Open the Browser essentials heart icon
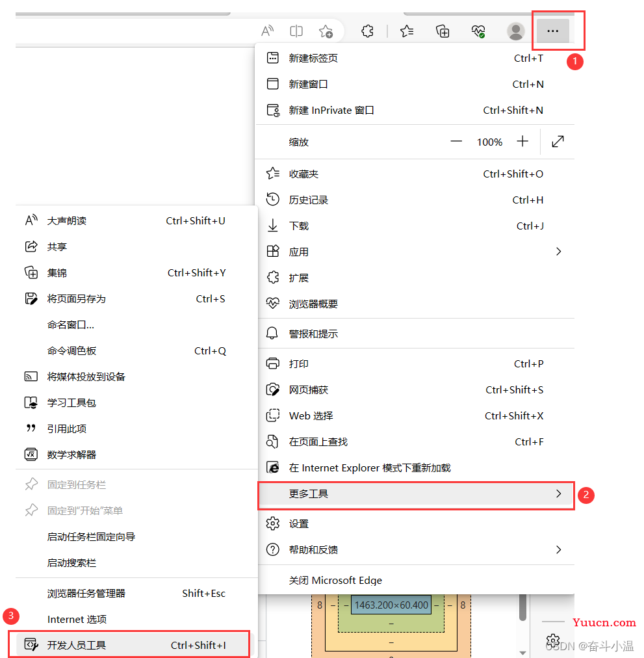Screen dimensions: 644x658 [x=478, y=31]
